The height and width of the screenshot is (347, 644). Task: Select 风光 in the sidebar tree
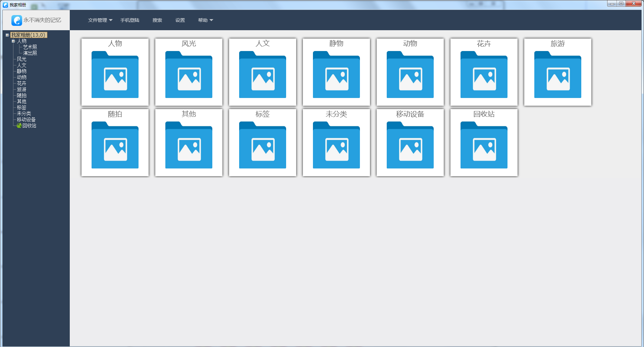pos(22,59)
